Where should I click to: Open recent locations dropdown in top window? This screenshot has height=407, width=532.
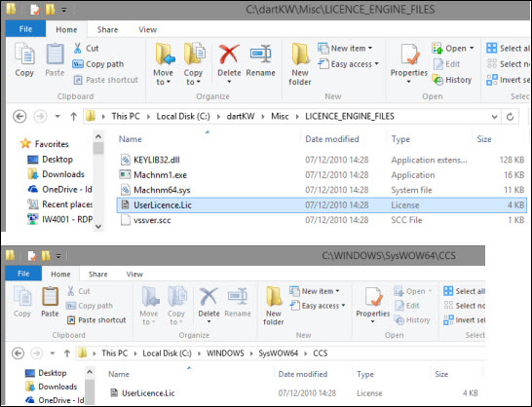coord(57,116)
